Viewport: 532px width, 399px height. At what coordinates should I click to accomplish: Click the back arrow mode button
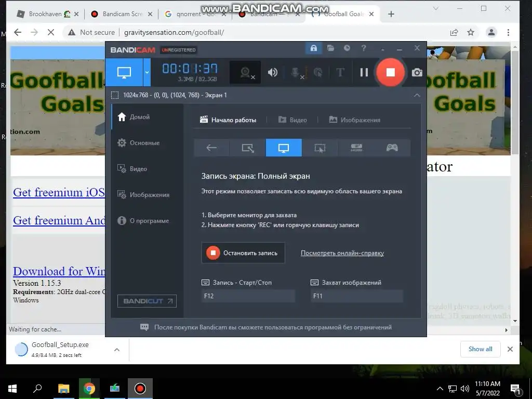point(211,148)
